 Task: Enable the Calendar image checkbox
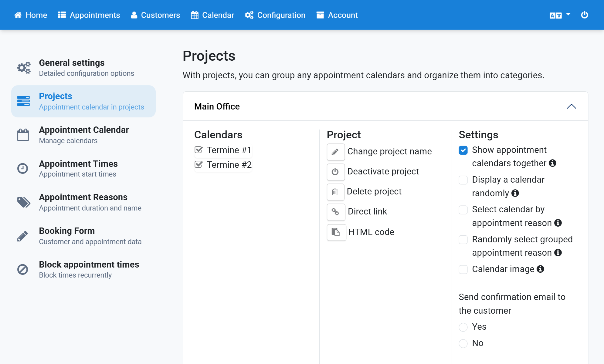463,269
